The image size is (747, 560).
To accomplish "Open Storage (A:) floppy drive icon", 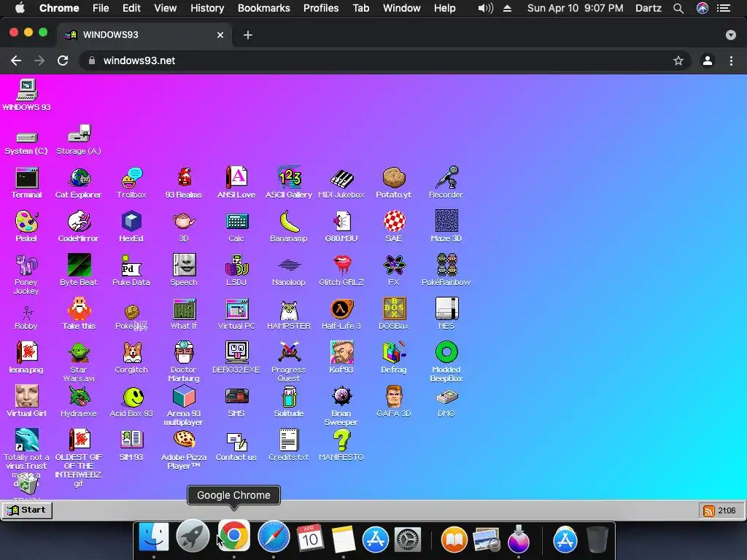I will coord(79,136).
